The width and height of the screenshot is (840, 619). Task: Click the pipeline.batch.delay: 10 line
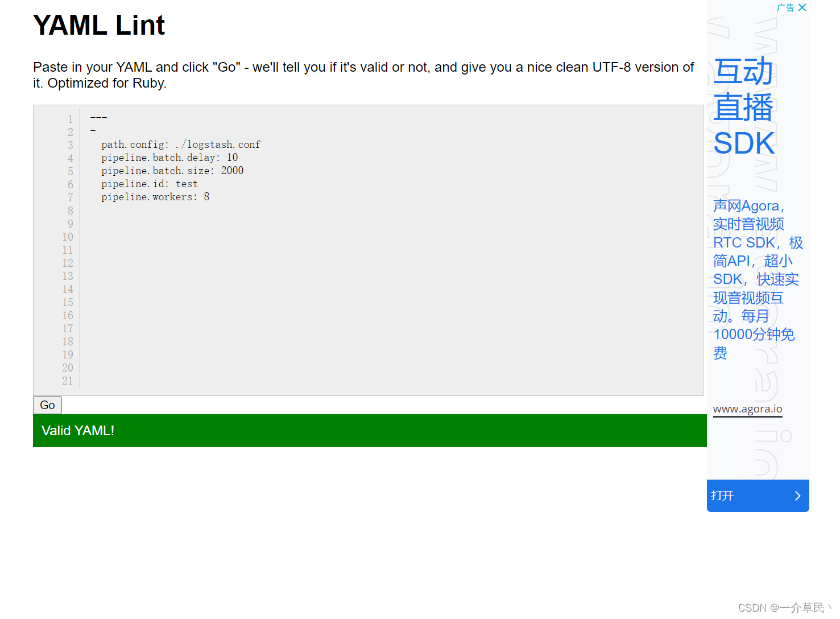pyautogui.click(x=169, y=158)
